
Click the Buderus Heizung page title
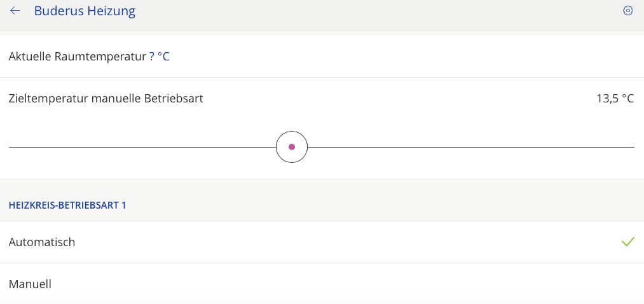tap(85, 11)
